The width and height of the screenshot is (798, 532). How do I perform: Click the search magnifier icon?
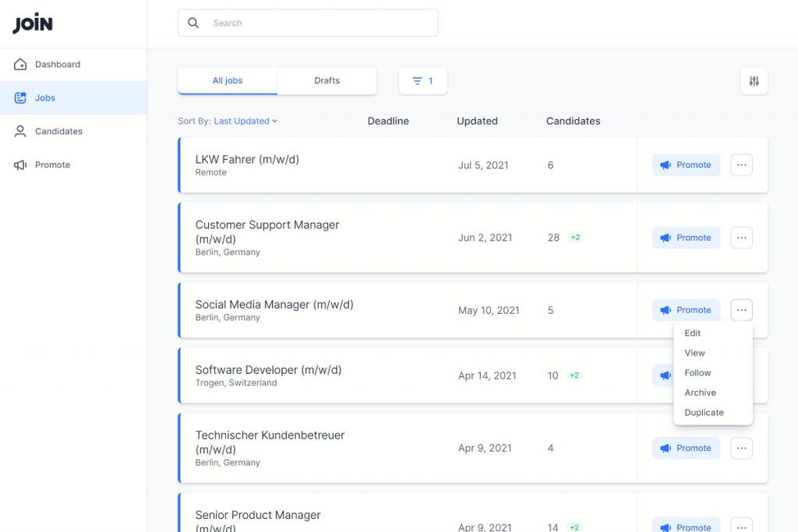(194, 23)
